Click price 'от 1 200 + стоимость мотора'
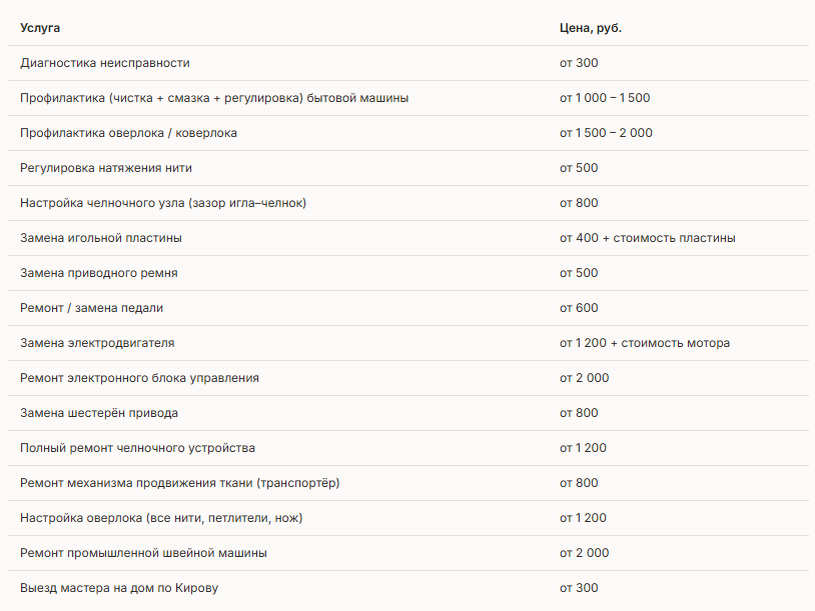This screenshot has height=611, width=815. (645, 343)
